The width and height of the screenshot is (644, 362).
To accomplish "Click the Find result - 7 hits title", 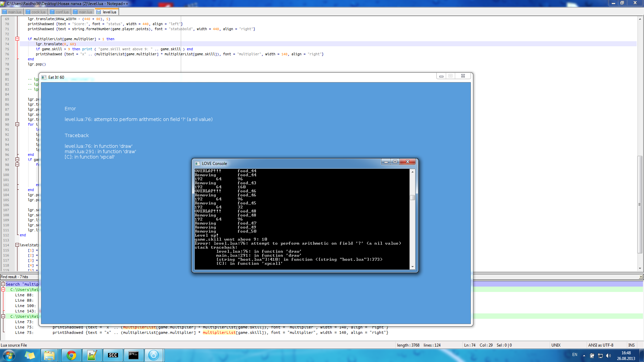I will coord(14,277).
